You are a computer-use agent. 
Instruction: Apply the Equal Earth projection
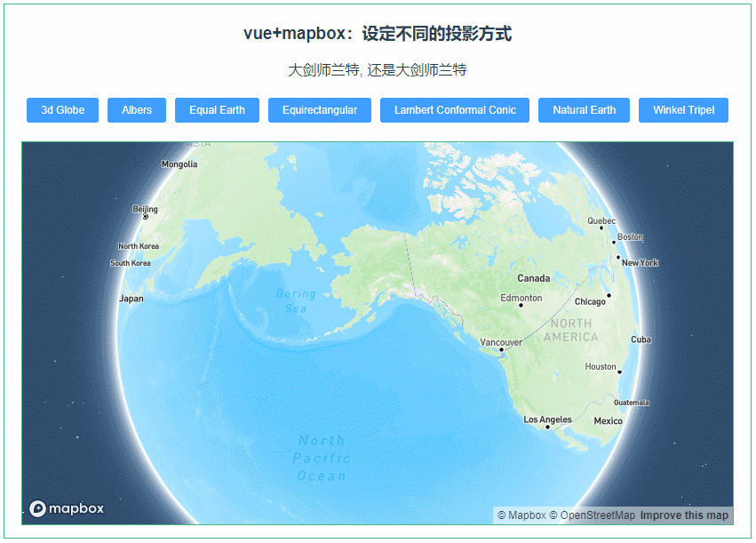pos(217,110)
